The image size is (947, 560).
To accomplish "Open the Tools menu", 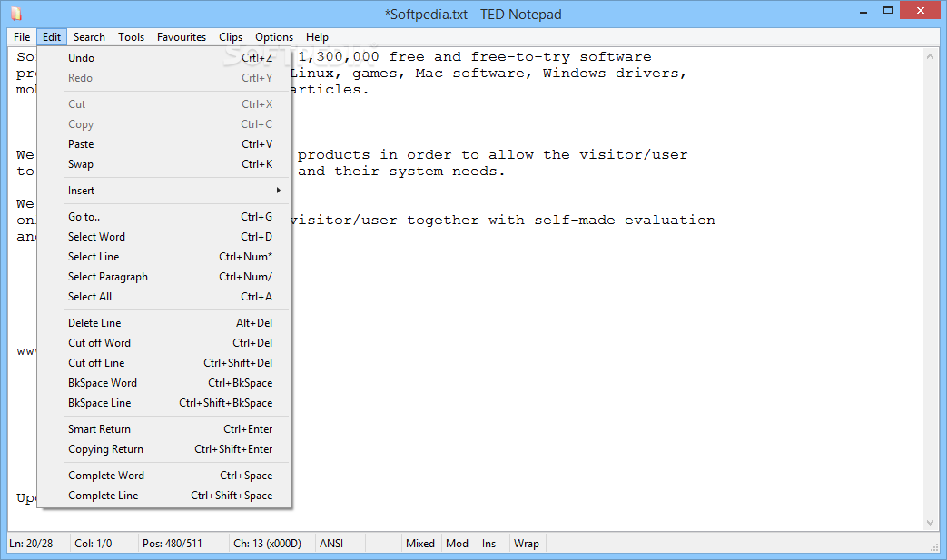I will pyautogui.click(x=131, y=37).
